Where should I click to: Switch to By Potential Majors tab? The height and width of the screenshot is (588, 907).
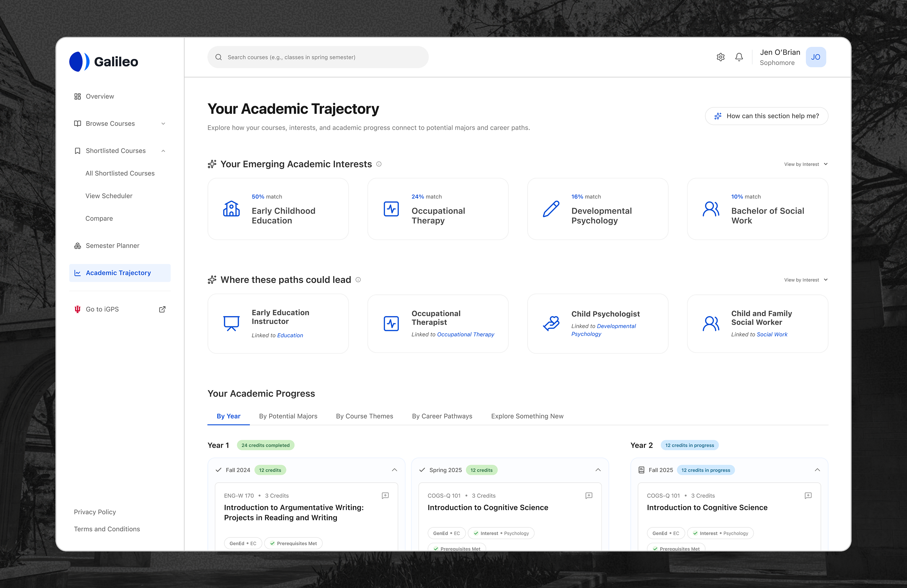tap(288, 416)
